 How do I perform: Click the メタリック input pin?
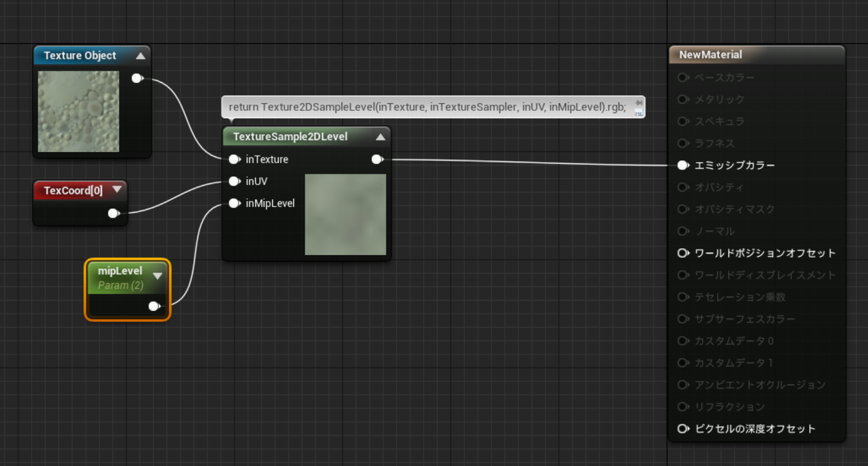[x=683, y=99]
